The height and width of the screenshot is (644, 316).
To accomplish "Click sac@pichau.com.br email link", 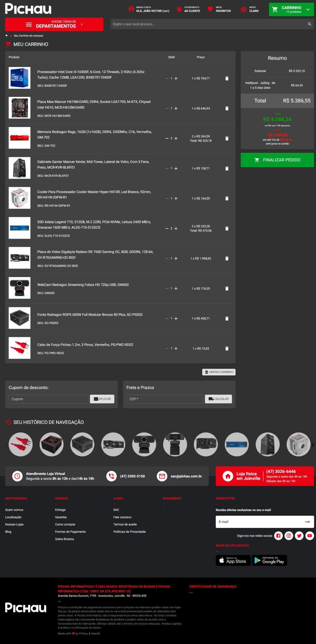I will click(186, 476).
